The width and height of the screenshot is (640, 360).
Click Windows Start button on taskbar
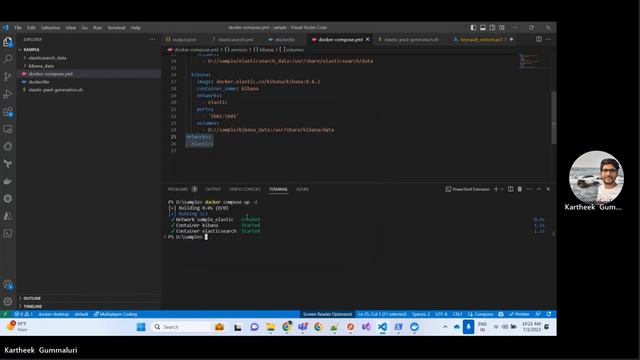[141, 327]
